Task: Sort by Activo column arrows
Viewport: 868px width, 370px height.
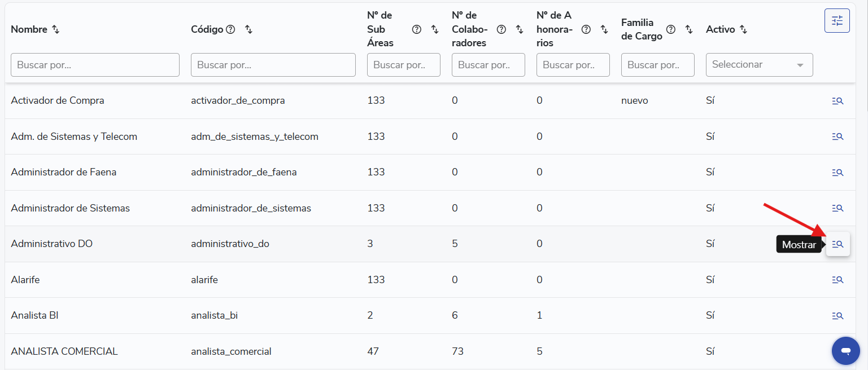Action: [743, 29]
